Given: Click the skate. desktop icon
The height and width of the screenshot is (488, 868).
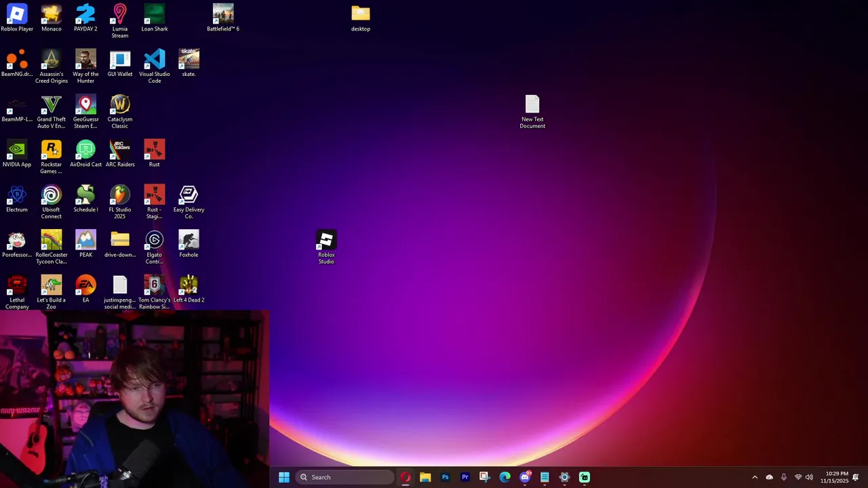Looking at the screenshot, I should tap(189, 63).
